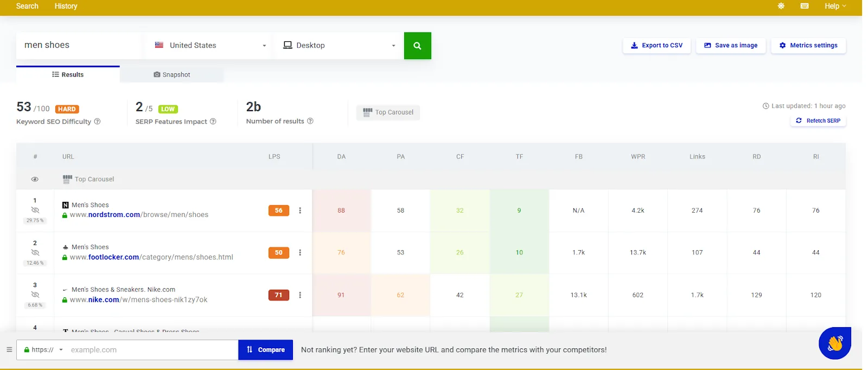
Task: Open the help info icon beside Number of results
Action: point(310,121)
